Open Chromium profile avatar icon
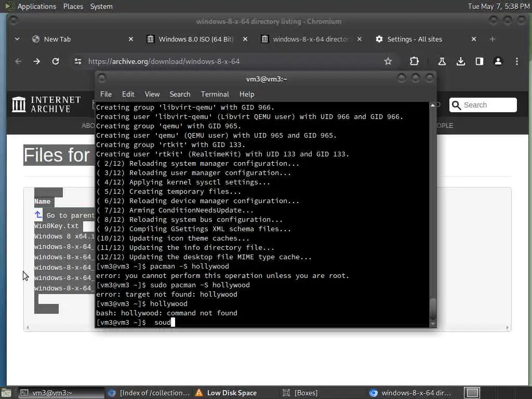Screen dimensions: 532x399 point(498,61)
